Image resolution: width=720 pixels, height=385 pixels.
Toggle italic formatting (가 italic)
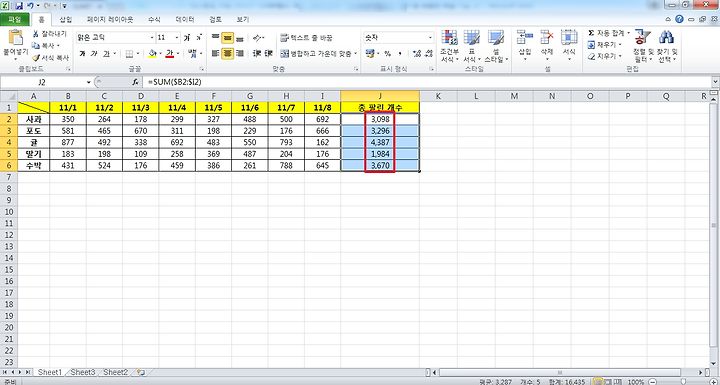(94, 54)
